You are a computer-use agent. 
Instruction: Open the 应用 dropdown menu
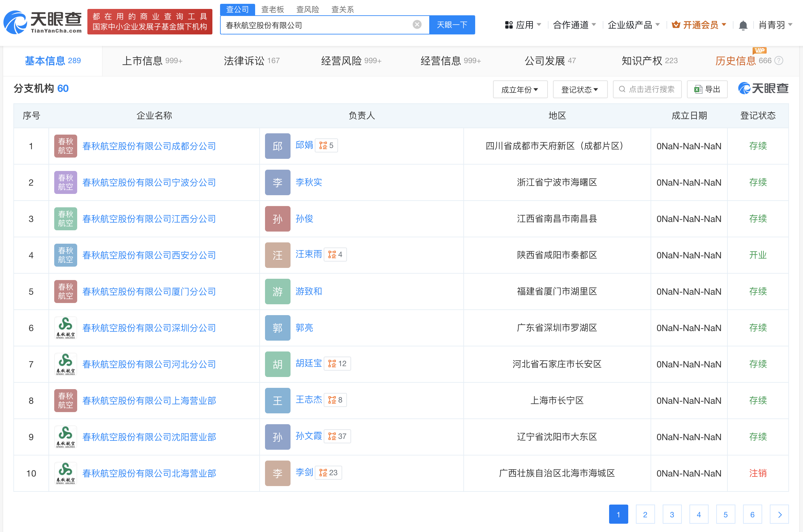(x=523, y=25)
